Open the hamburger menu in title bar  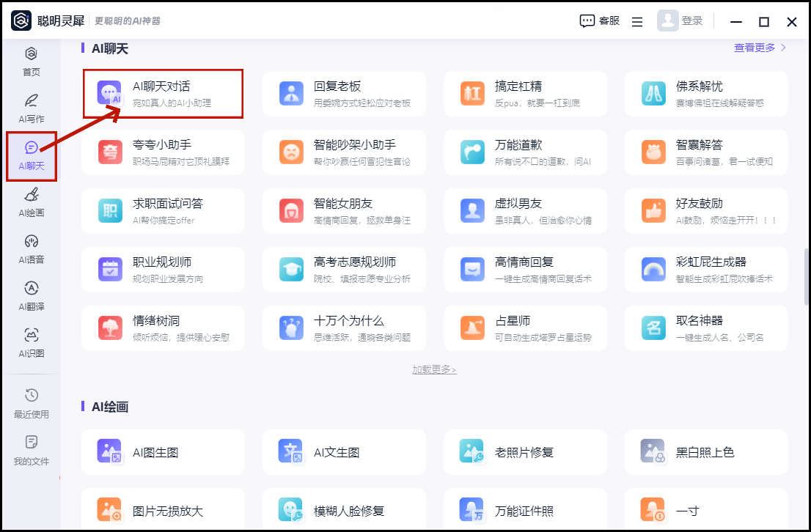pyautogui.click(x=637, y=22)
